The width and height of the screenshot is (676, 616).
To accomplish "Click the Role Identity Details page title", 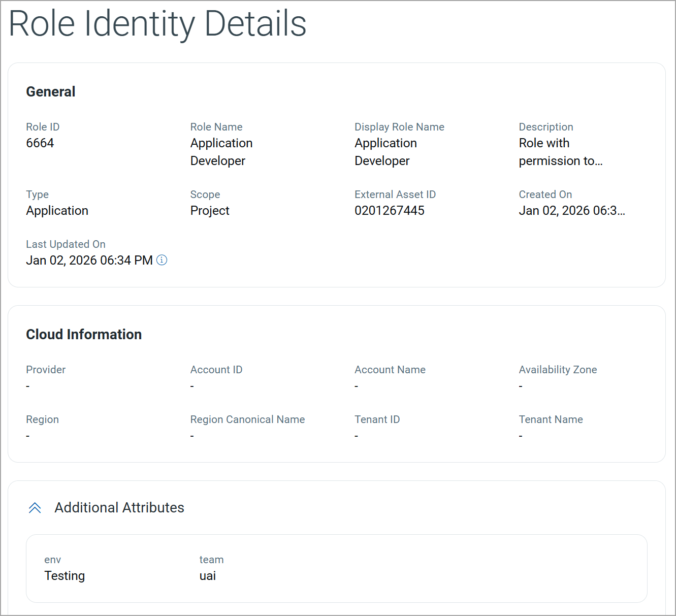I will pyautogui.click(x=157, y=24).
